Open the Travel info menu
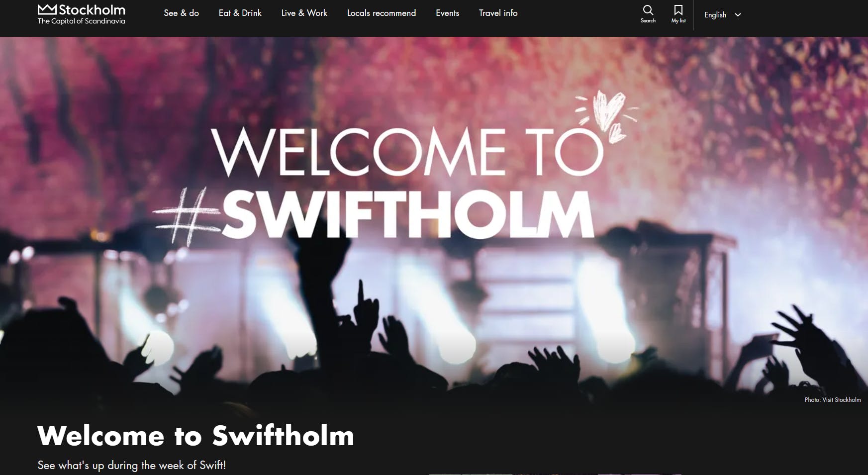 (x=498, y=13)
